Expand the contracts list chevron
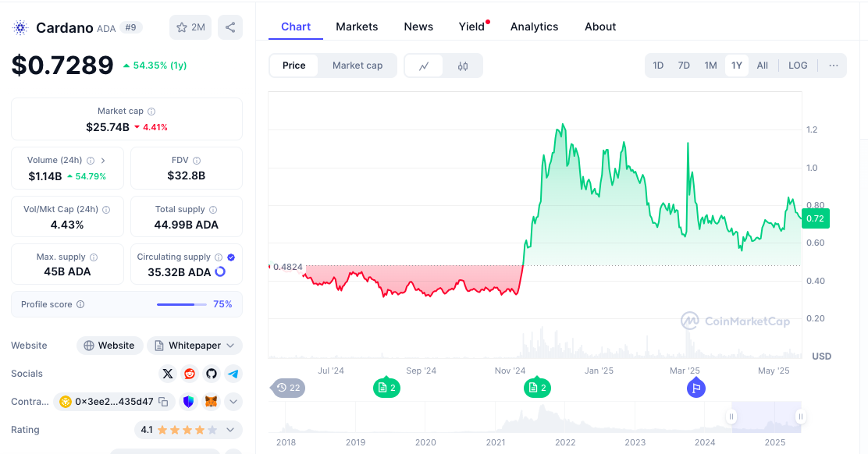868x454 pixels. (x=233, y=402)
